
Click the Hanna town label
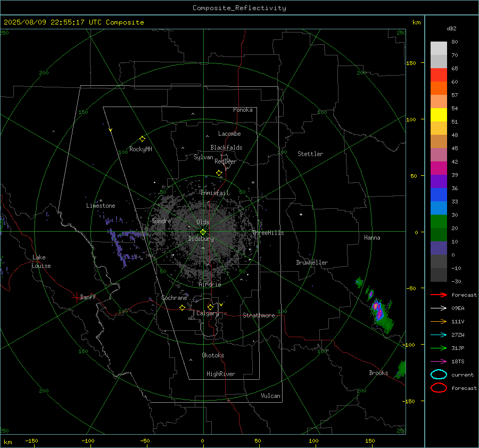point(372,238)
